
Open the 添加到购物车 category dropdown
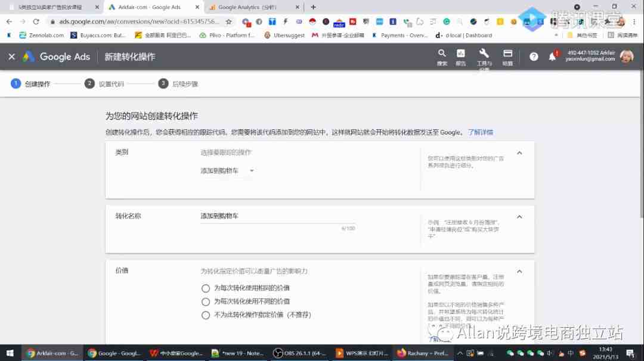pyautogui.click(x=227, y=171)
